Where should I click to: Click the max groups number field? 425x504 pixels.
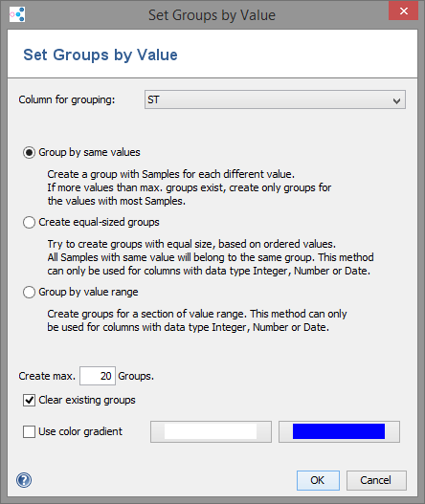point(98,376)
